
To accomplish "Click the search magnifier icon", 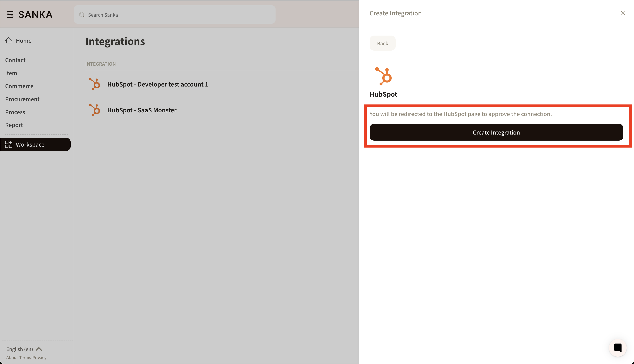I will point(82,15).
